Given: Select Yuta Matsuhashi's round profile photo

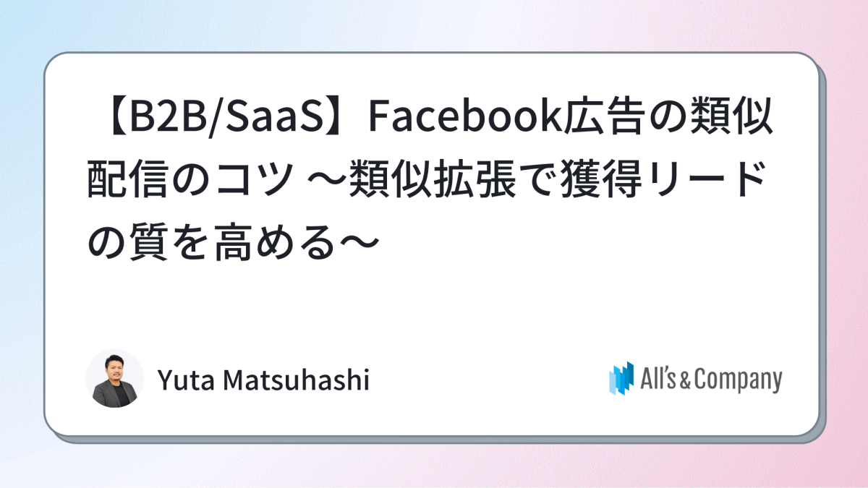Looking at the screenshot, I should pyautogui.click(x=115, y=379).
